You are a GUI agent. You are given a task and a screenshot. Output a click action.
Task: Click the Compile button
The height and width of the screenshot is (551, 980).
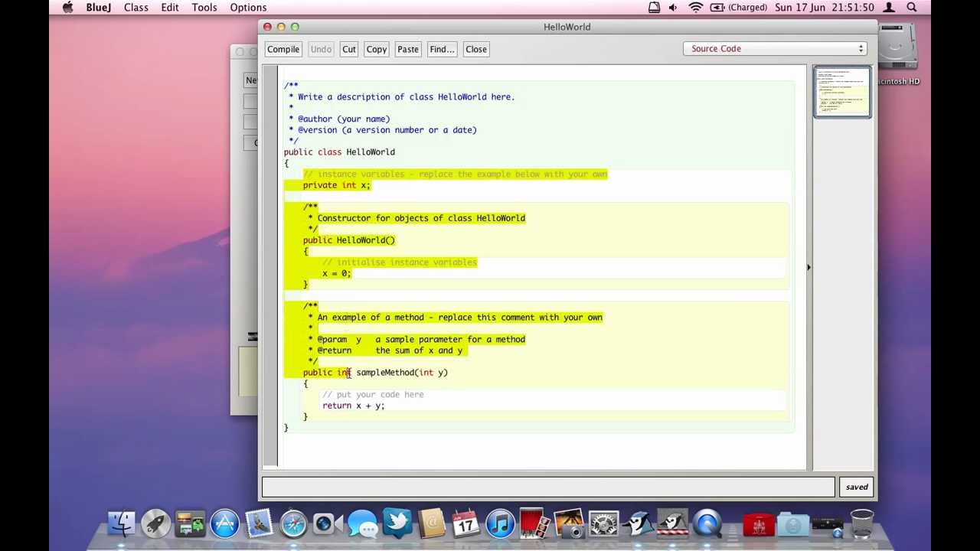tap(283, 49)
